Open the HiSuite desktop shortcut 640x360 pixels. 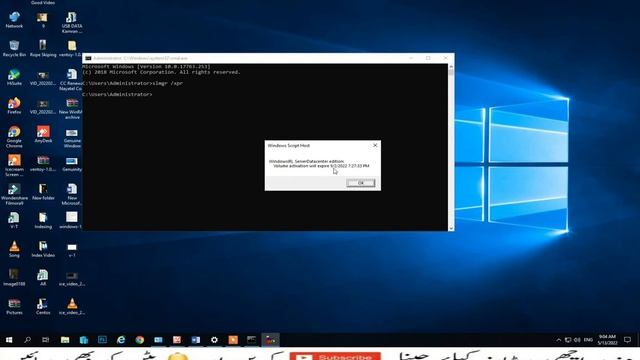tap(14, 77)
